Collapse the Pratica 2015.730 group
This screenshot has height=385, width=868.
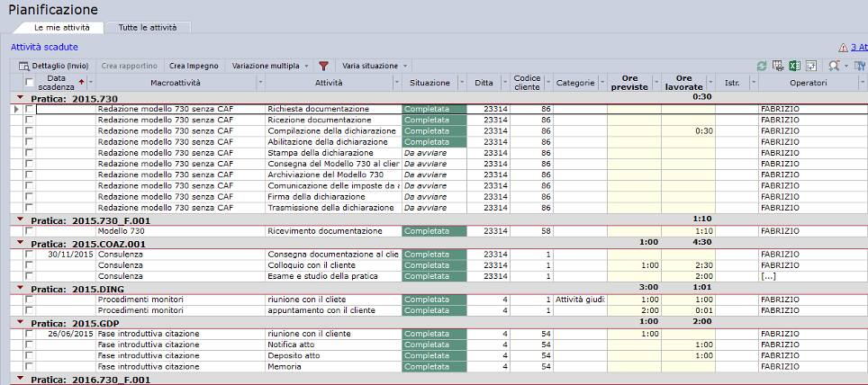tap(20, 98)
